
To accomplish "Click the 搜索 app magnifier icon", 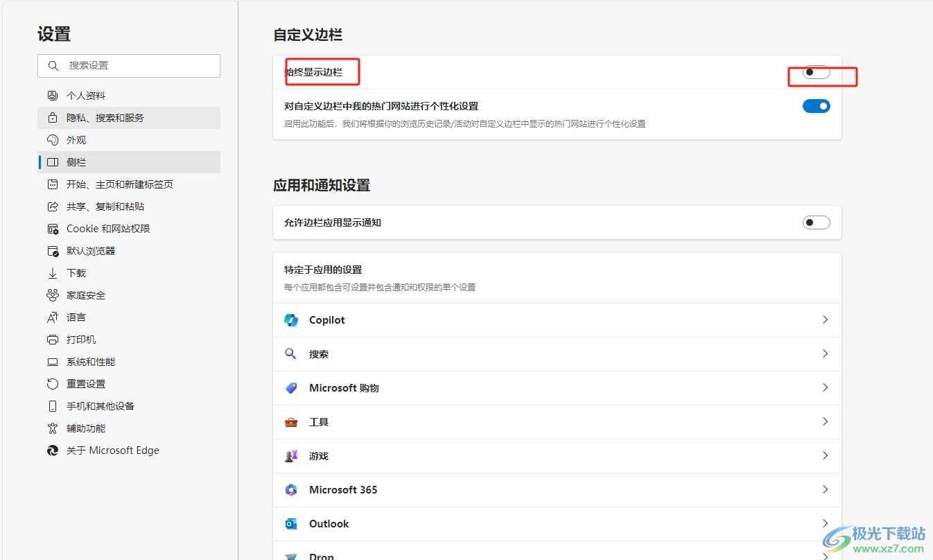I will pyautogui.click(x=291, y=354).
